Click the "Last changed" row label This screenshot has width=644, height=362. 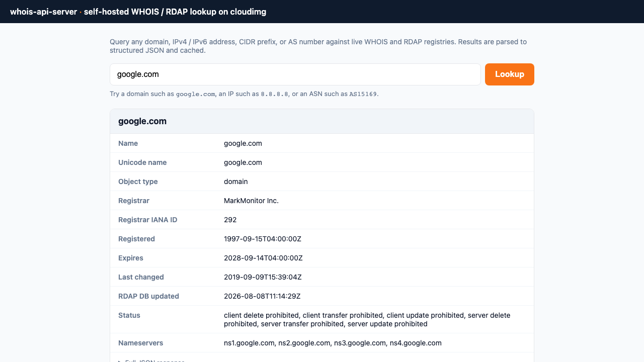click(x=141, y=277)
